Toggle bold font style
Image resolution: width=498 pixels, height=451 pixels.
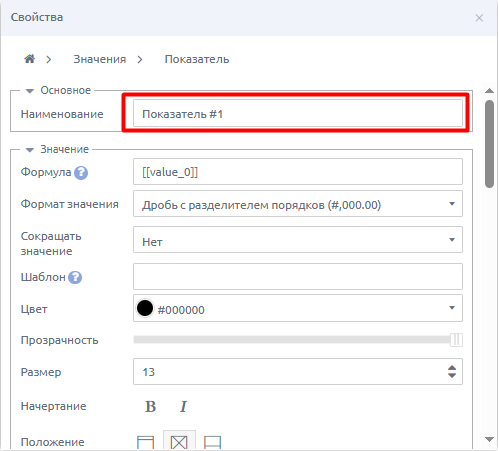[x=150, y=406]
